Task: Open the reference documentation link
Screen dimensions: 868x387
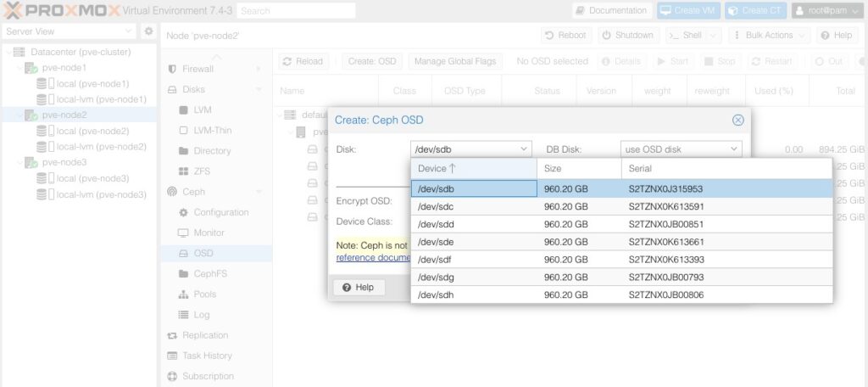Action: 373,258
